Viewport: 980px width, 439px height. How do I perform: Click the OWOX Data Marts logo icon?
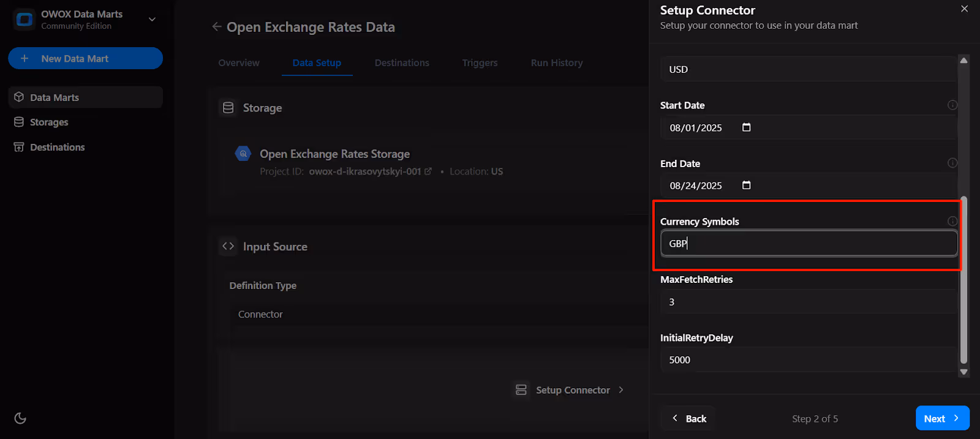pyautogui.click(x=24, y=20)
